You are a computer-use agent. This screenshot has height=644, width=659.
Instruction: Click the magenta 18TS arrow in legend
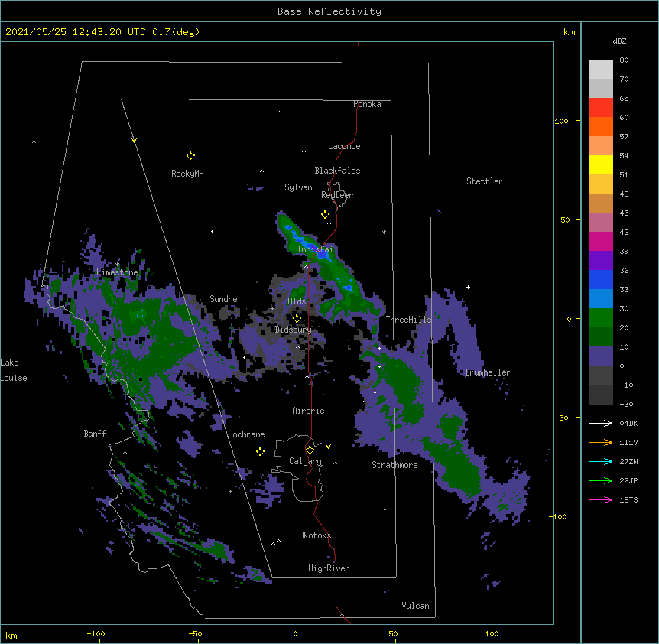click(x=601, y=499)
